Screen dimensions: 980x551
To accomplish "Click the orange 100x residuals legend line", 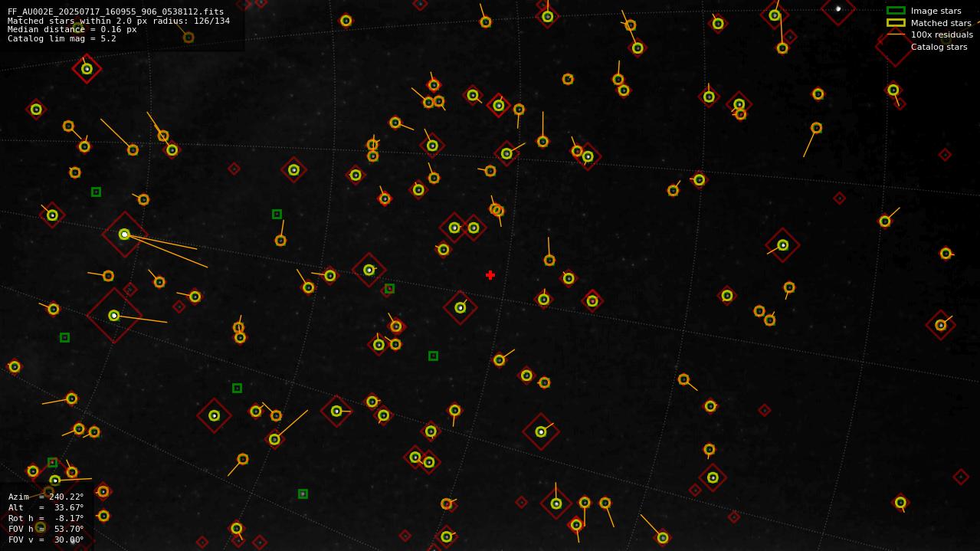I will coord(896,34).
